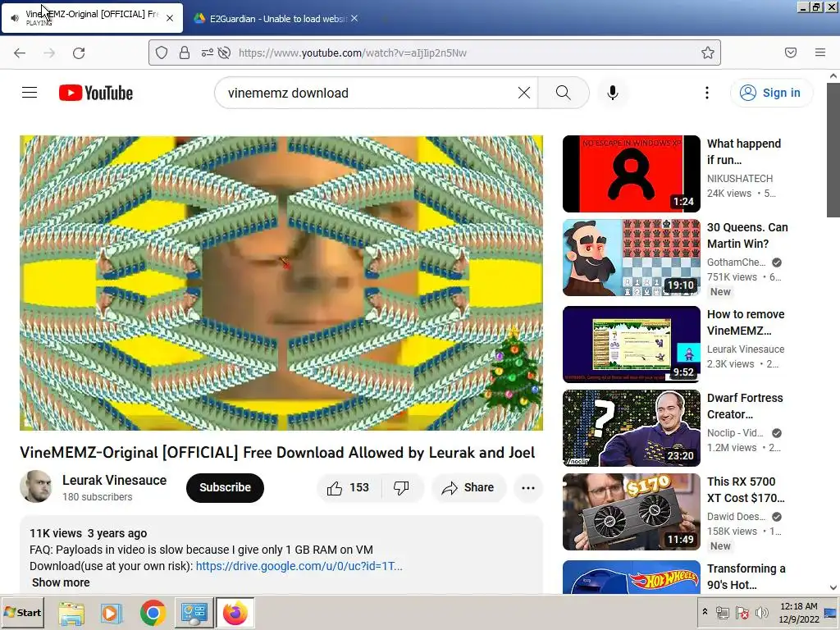Click the NIKUSHATECH channel name
Viewport: 840px width, 630px height.
coord(740,178)
